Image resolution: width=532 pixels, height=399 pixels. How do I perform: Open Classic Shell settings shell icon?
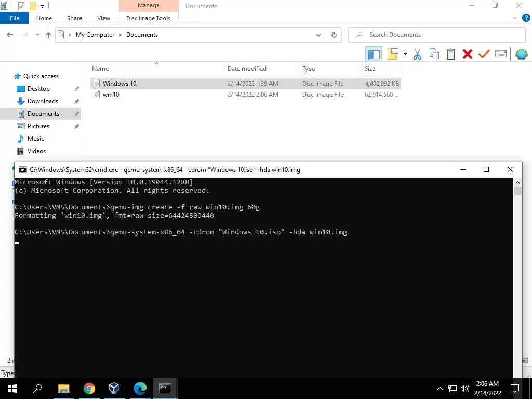pyautogui.click(x=522, y=54)
